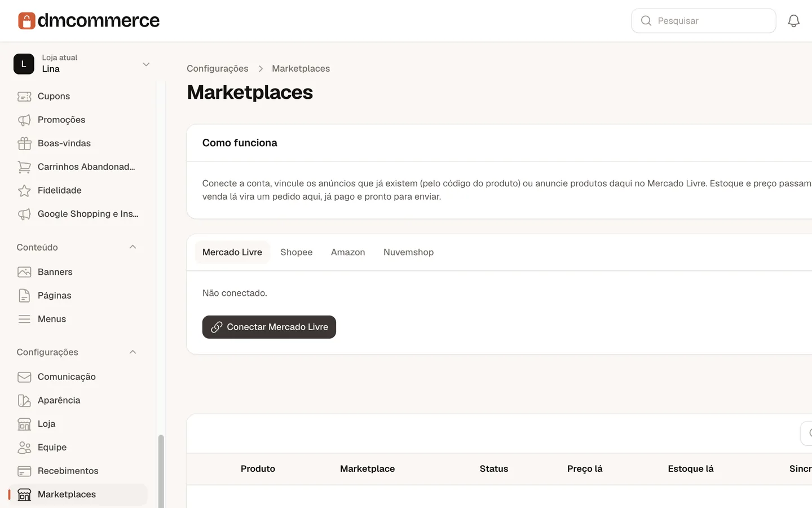The height and width of the screenshot is (508, 812).
Task: Go to Configurações in the breadcrumb
Action: tap(218, 68)
